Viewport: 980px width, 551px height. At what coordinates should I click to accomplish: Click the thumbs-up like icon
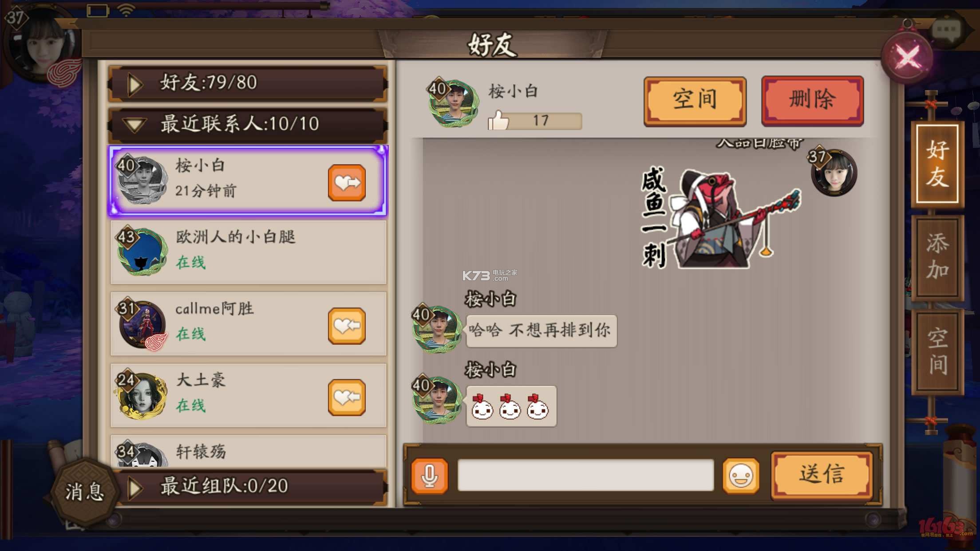[498, 120]
